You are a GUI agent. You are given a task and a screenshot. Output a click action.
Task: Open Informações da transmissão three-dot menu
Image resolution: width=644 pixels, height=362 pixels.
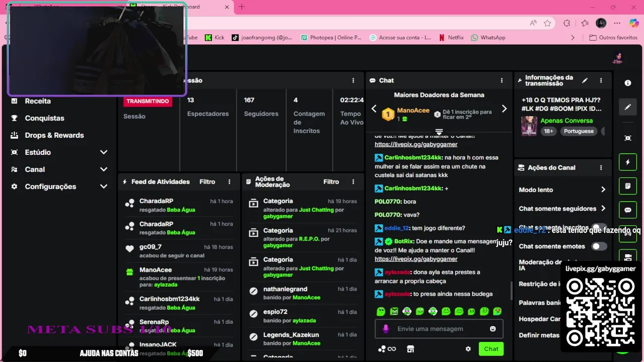[x=601, y=80]
